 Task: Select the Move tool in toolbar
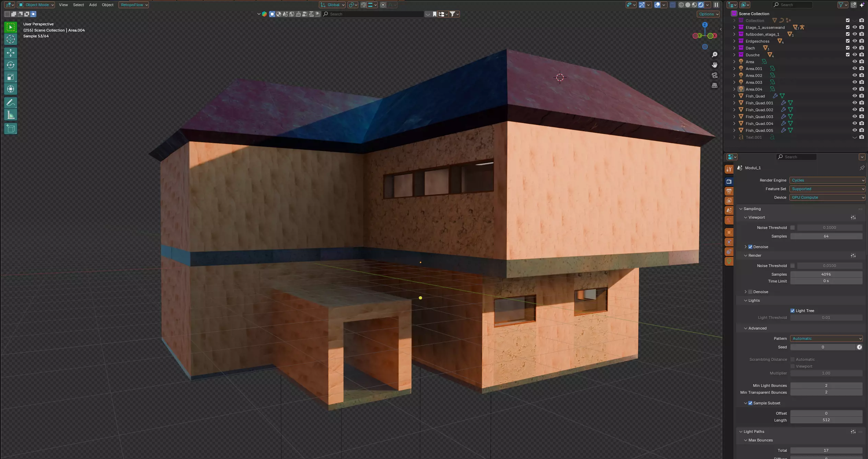pyautogui.click(x=11, y=53)
